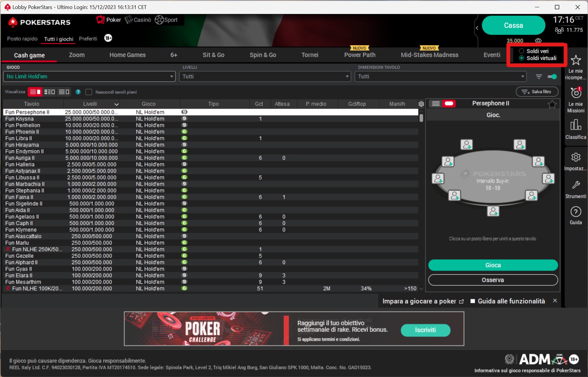The height and width of the screenshot is (377, 588).
Task: Select the Fun NLHE 100K/20... table row
Action: (x=211, y=288)
